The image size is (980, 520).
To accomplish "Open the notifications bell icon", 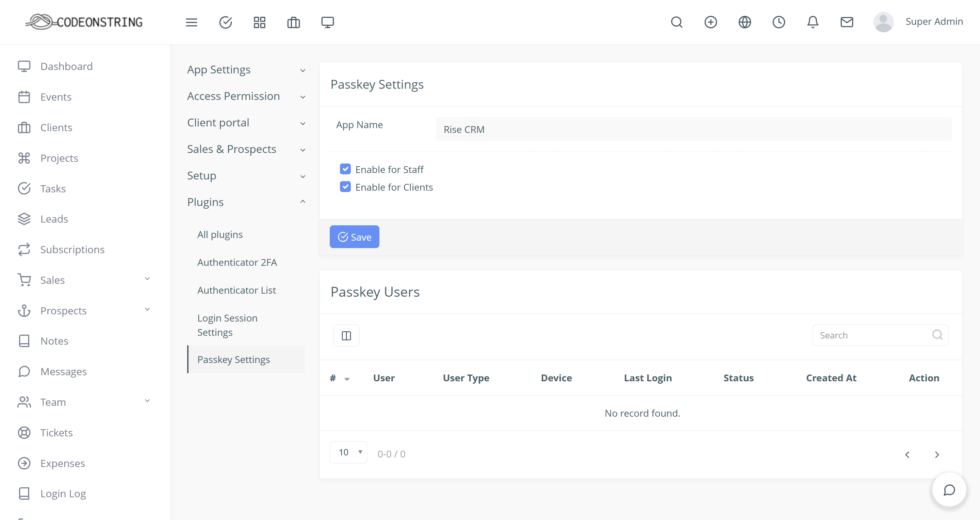I will [813, 22].
